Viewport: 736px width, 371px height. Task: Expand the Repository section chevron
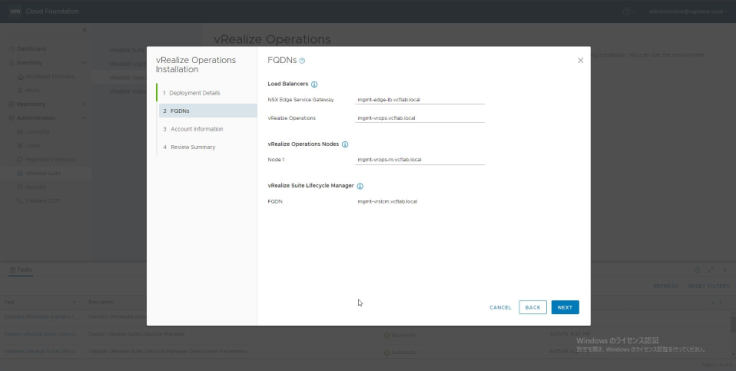[84, 104]
